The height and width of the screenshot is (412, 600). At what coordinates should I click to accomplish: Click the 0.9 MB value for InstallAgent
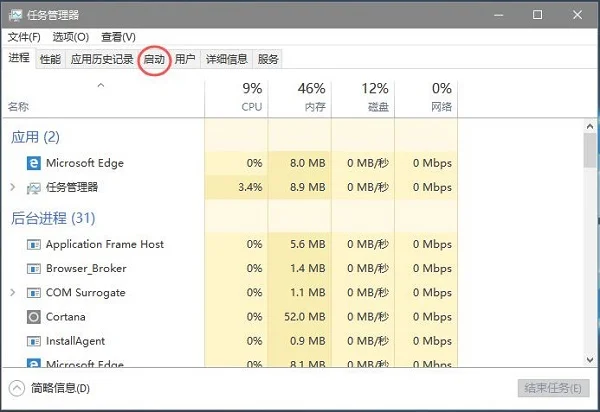pos(308,341)
